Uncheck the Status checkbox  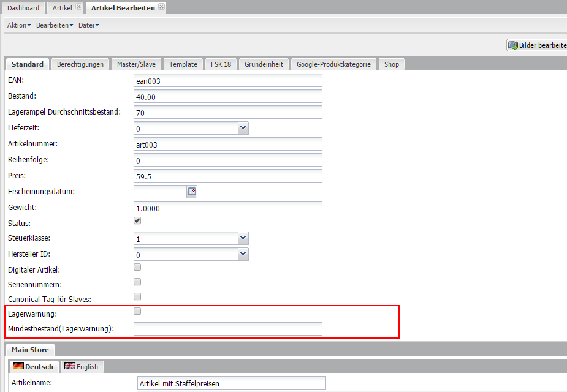click(137, 221)
